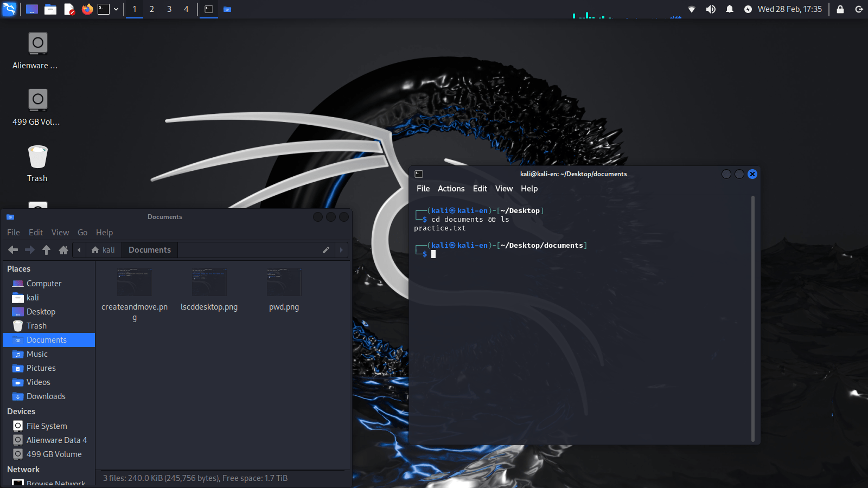Switch to workspace 2
This screenshot has height=488, width=868.
pos(152,9)
